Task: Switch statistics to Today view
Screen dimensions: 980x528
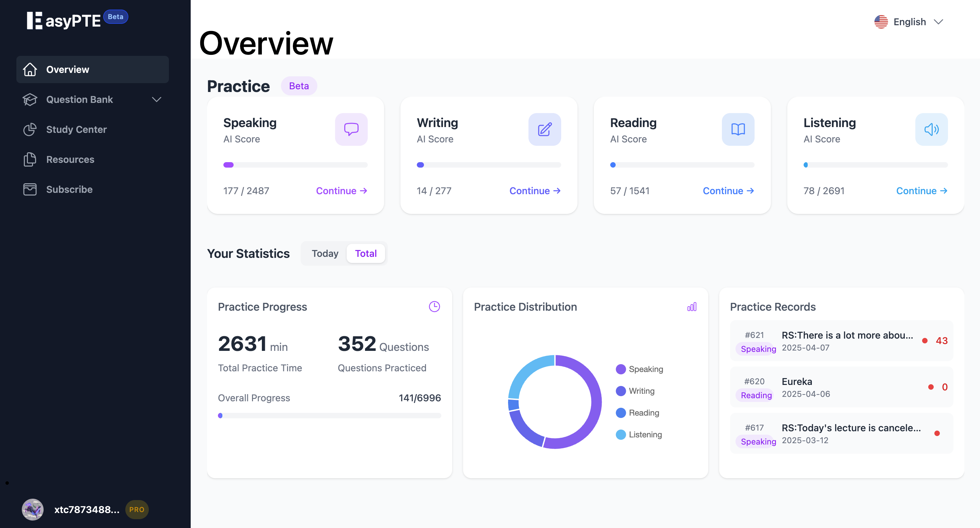Action: (325, 253)
